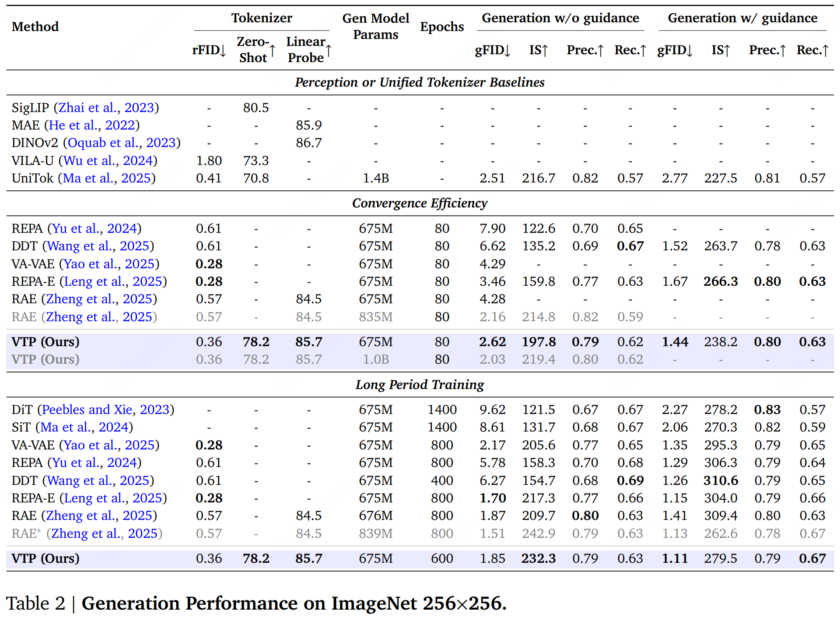Open the Ma et al., 2025 UniTok citation
840x621 pixels.
coord(107,178)
